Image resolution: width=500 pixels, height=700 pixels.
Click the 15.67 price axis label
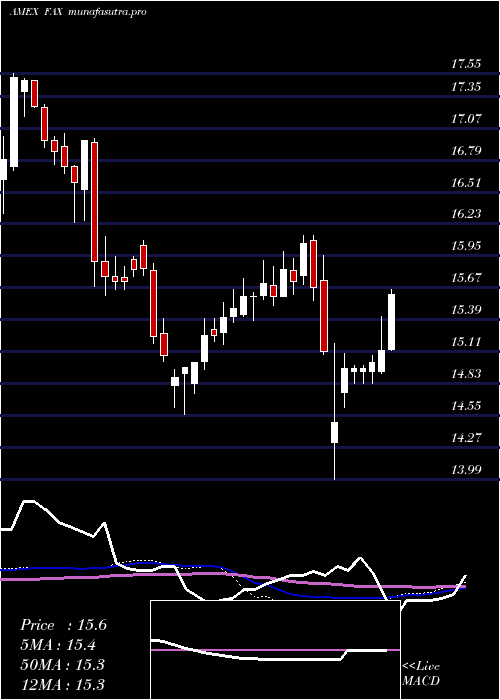tap(466, 278)
